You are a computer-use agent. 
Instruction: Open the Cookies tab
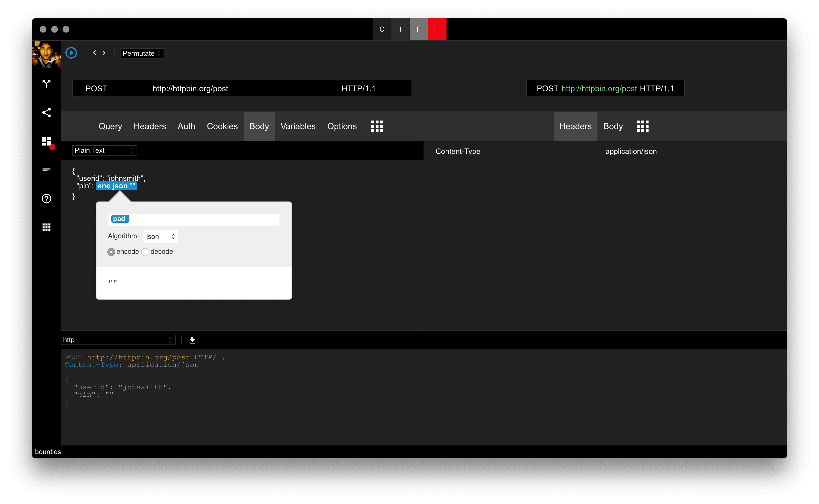click(222, 126)
